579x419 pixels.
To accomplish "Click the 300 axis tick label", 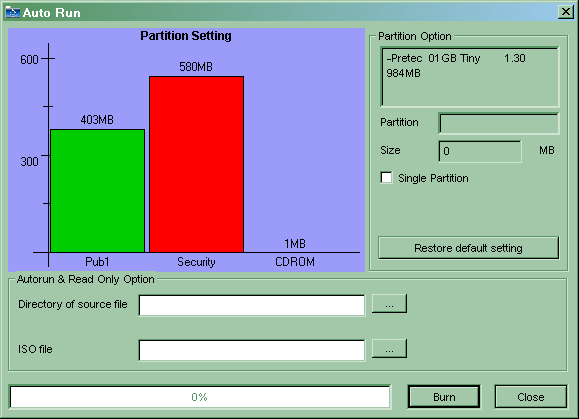I will point(29,161).
